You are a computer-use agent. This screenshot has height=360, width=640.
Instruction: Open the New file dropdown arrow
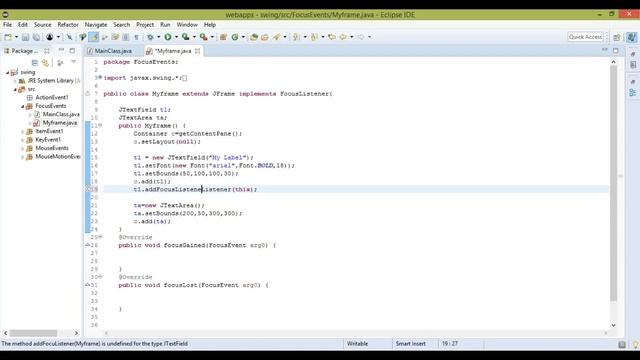16,37
